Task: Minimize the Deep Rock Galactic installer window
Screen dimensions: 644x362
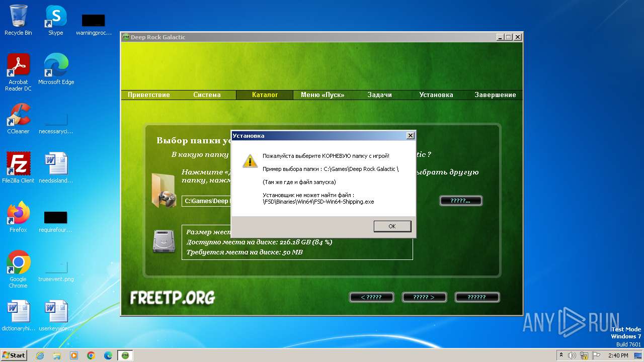Action: click(x=500, y=37)
